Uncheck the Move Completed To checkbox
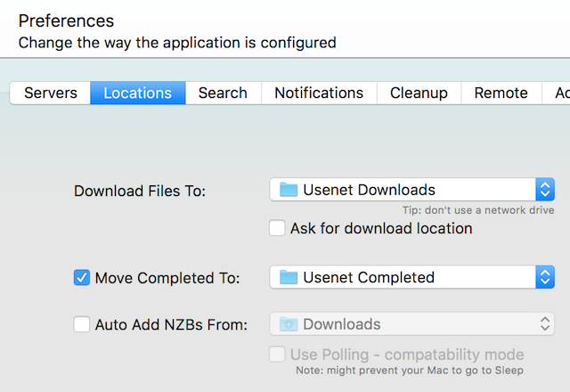Image resolution: width=570 pixels, height=392 pixels. (x=82, y=277)
